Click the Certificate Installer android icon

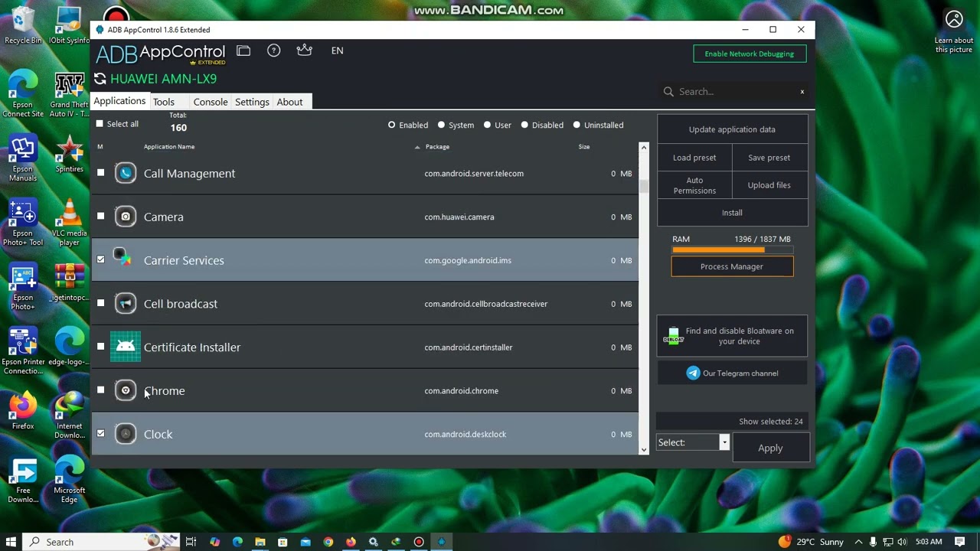pyautogui.click(x=126, y=347)
